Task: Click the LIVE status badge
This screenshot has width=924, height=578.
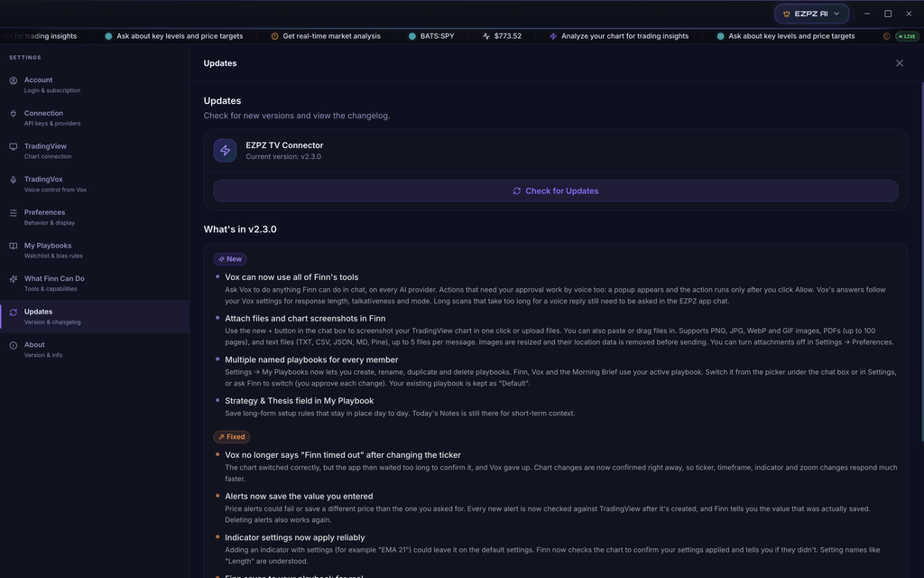Action: pos(907,36)
